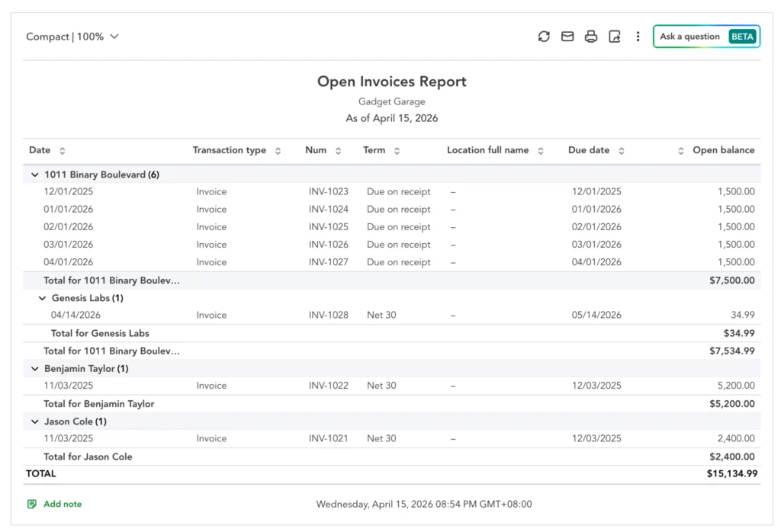Screen dimensions: 781x532
Task: Sort by Location full name arrows
Action: pos(541,151)
